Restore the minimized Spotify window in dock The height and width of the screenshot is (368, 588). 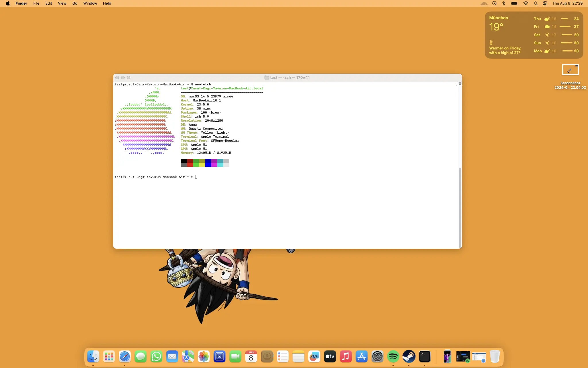coord(463,356)
